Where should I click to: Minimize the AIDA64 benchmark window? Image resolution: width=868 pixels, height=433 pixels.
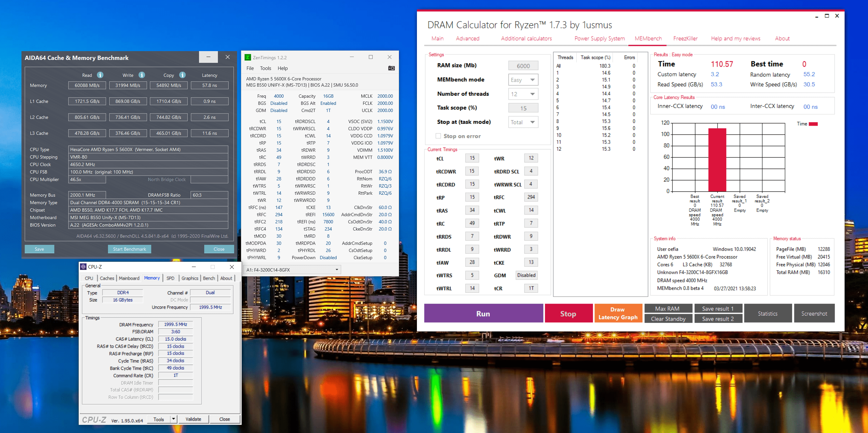click(x=208, y=57)
